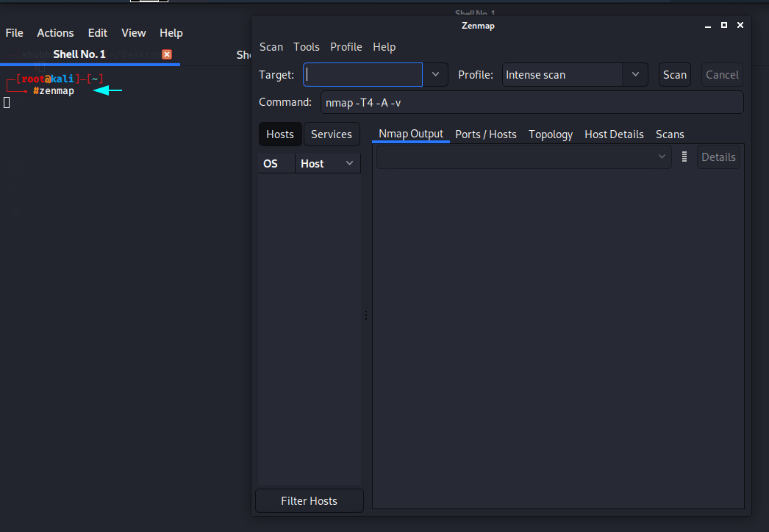The image size is (769, 532).
Task: Switch to the Scans tab
Action: coord(669,134)
